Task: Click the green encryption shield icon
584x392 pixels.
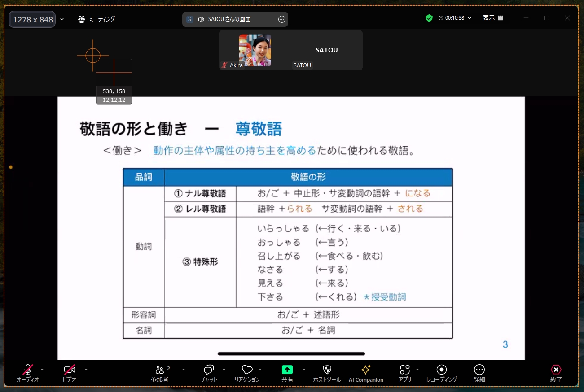Action: (x=429, y=18)
